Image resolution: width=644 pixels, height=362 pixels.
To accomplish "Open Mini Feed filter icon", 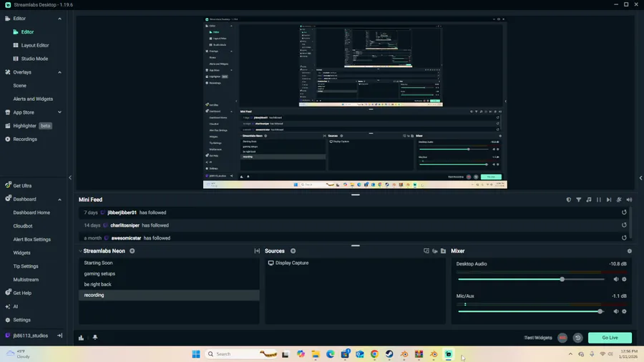I will point(578,200).
